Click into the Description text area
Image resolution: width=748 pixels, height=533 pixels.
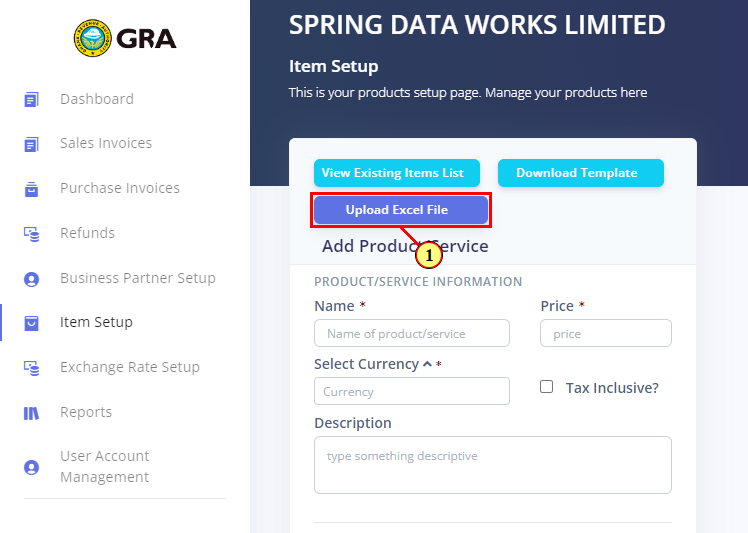coord(493,465)
